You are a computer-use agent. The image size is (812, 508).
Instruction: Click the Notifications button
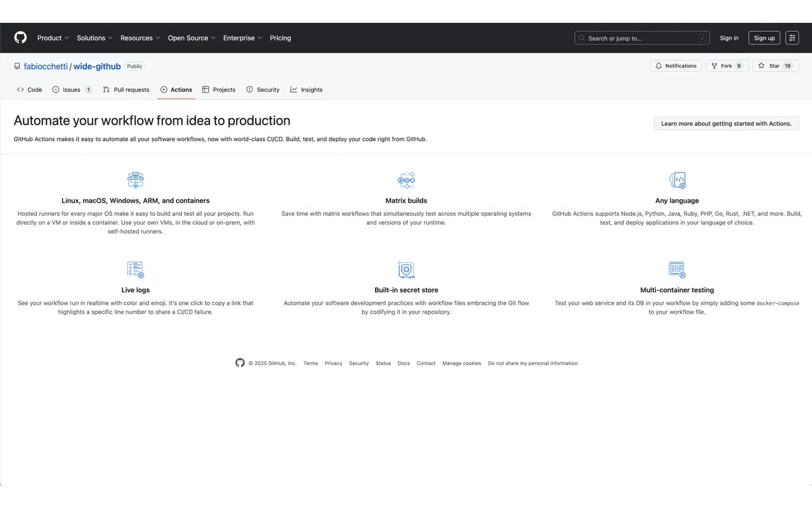click(676, 66)
